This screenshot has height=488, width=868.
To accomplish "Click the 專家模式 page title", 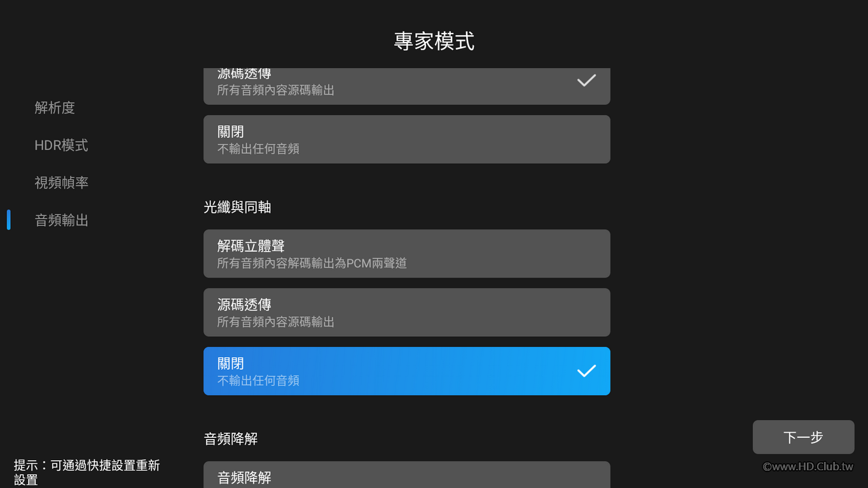I will point(434,41).
